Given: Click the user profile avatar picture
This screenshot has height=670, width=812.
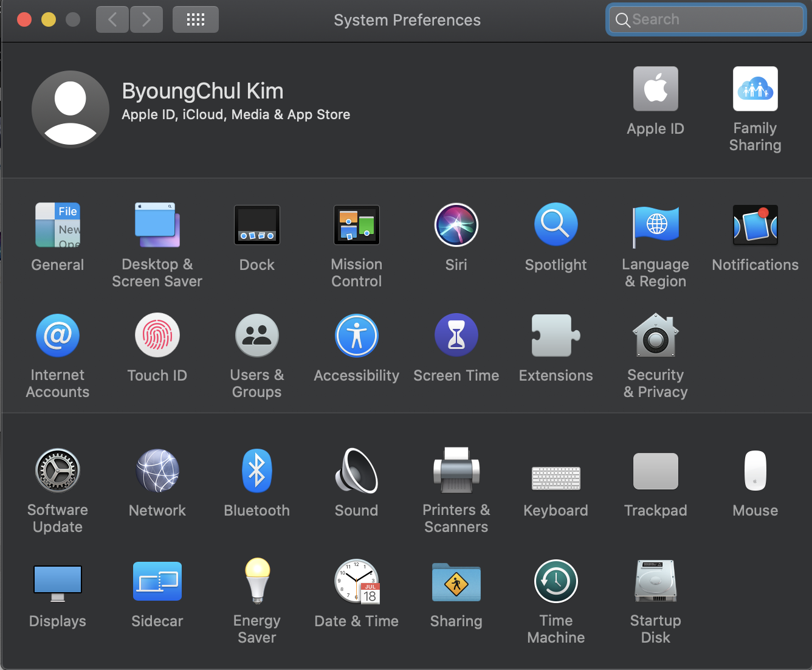Looking at the screenshot, I should (71, 109).
